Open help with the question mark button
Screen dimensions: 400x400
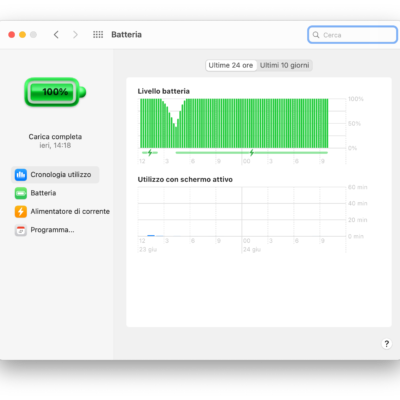(x=386, y=344)
